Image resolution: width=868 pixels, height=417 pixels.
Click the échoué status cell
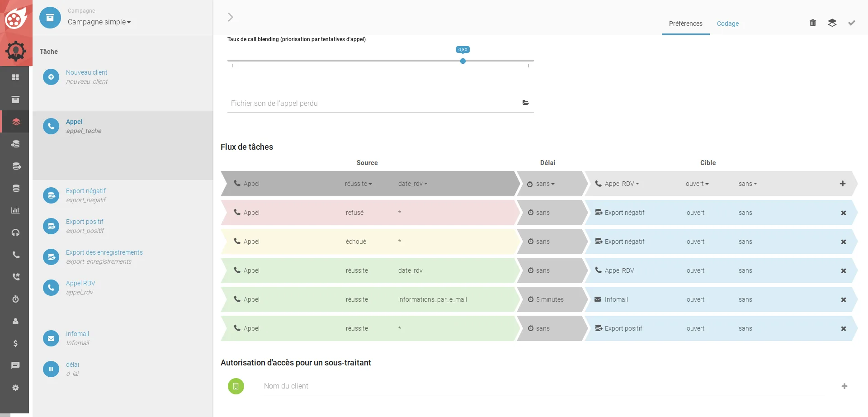(x=356, y=242)
